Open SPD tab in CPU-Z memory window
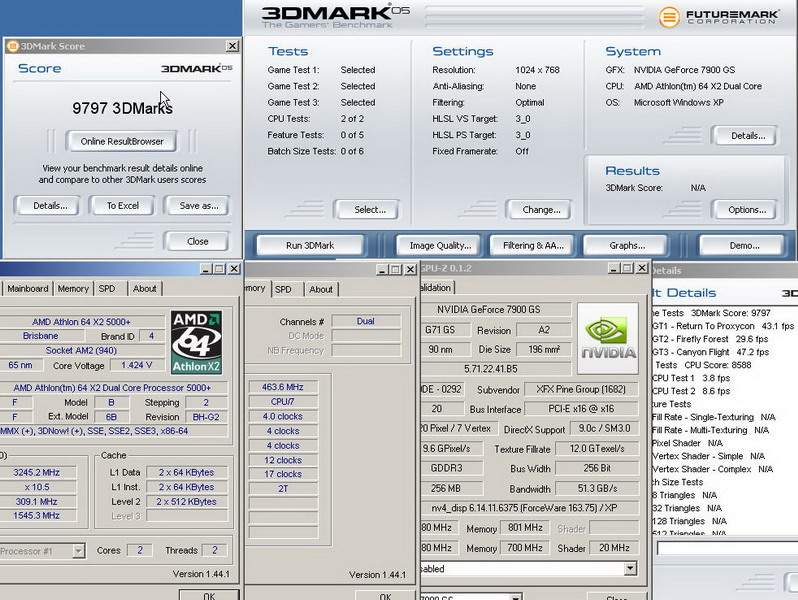The image size is (798, 600). (283, 290)
